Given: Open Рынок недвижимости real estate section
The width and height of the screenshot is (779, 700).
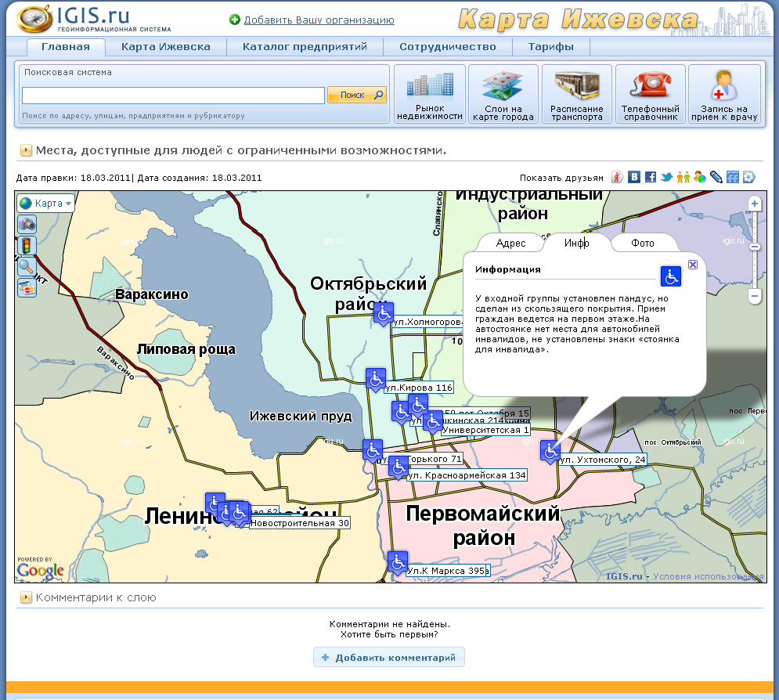Looking at the screenshot, I should coord(429,95).
